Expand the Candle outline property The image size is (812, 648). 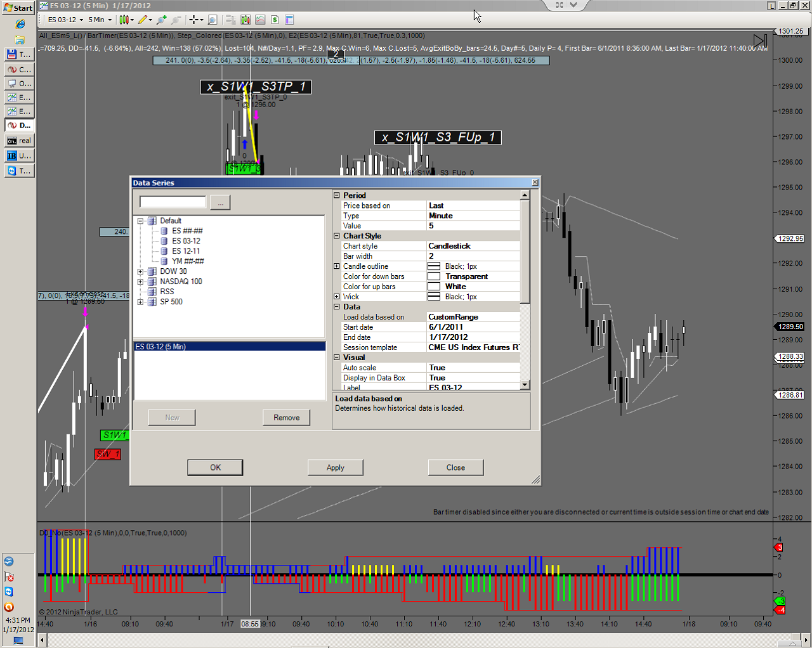tap(337, 266)
